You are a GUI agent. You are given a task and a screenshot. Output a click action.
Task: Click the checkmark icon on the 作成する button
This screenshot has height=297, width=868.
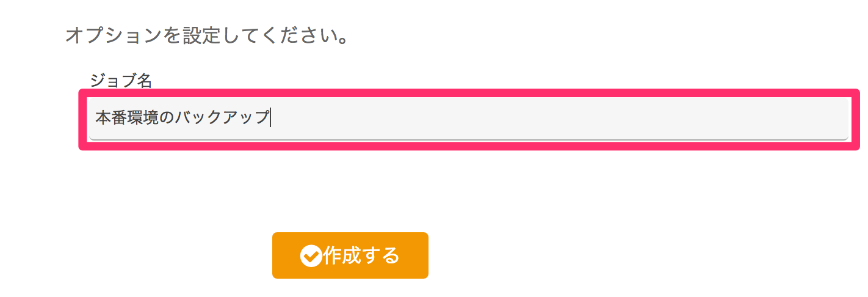pyautogui.click(x=311, y=256)
